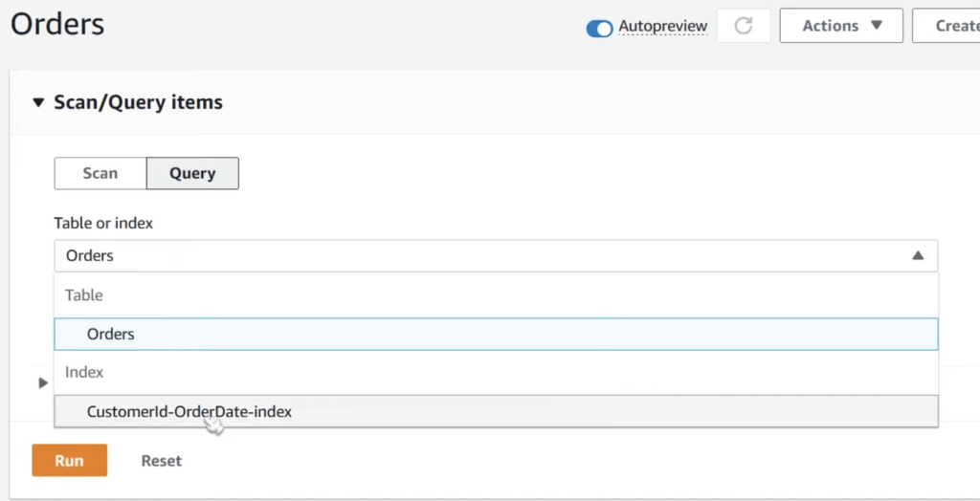Close the Table or index combo box
The height and width of the screenshot is (501, 980).
tap(496, 255)
